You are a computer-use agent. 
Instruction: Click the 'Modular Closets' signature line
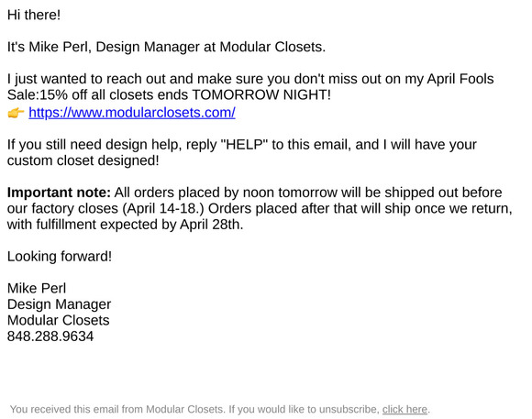pos(59,320)
